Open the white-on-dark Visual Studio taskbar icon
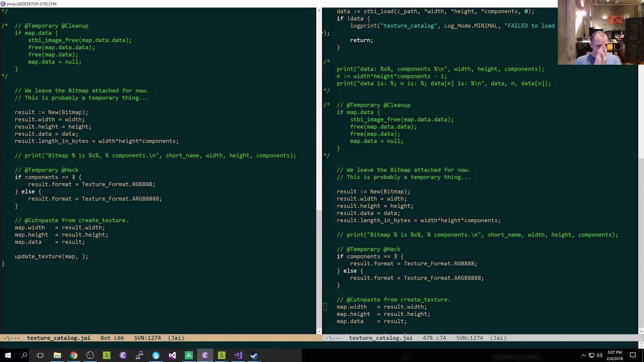This screenshot has width=644, height=362. click(x=172, y=355)
